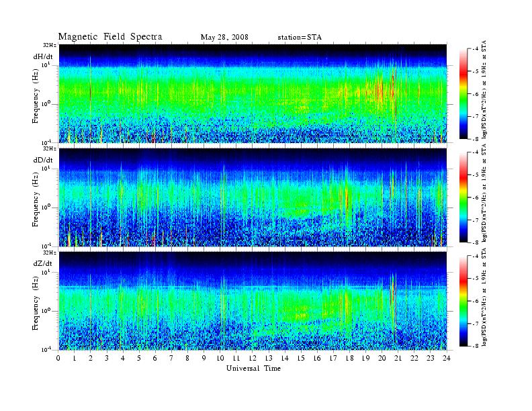Click hour "4" on the Universal Time axis
Screen dimensions: 532x411
click(x=123, y=358)
